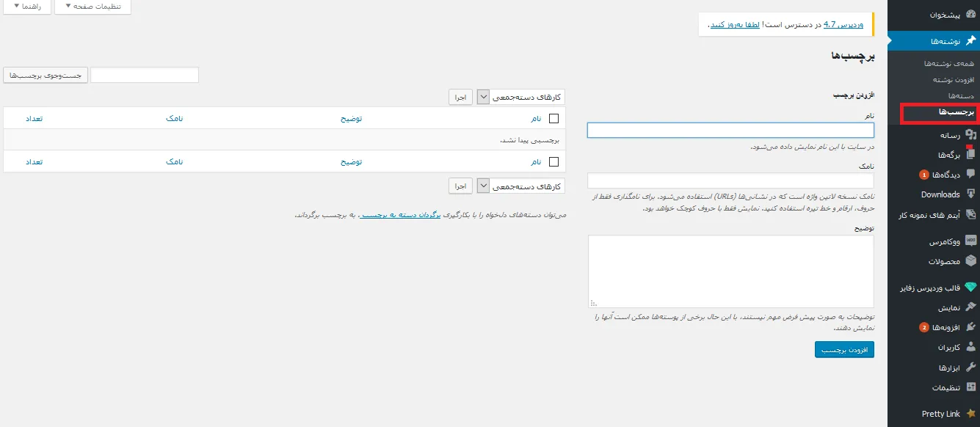This screenshot has height=427, width=980.
Task: Select دسته‌ها submenu item
Action: click(961, 95)
